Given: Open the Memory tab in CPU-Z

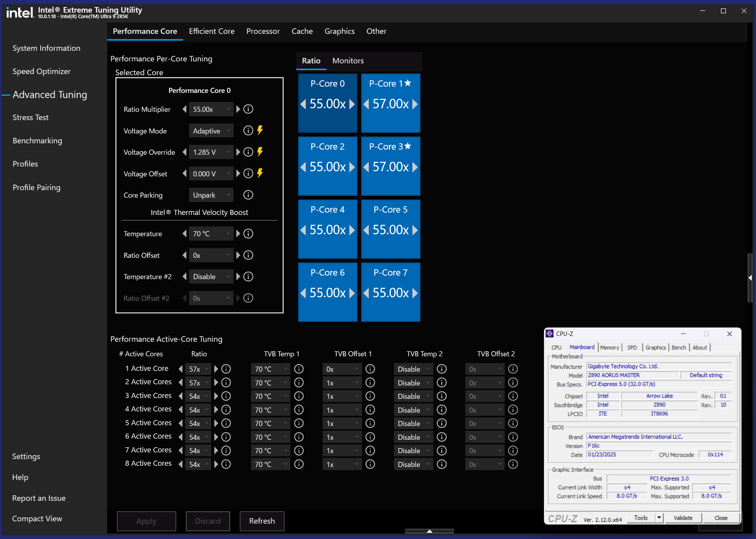Looking at the screenshot, I should (609, 347).
